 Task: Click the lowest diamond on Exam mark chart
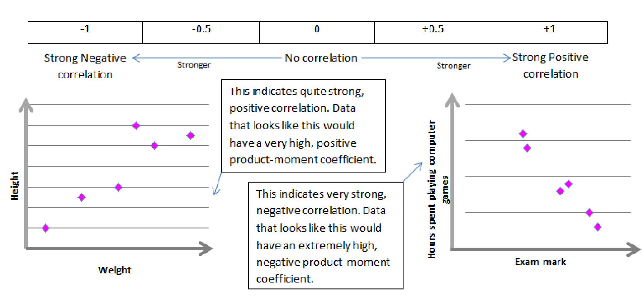598,227
